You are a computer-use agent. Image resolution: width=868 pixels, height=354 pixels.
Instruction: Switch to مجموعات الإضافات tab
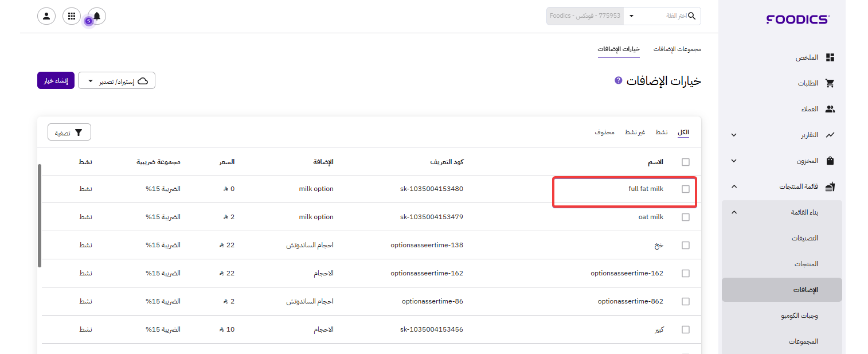pos(677,49)
